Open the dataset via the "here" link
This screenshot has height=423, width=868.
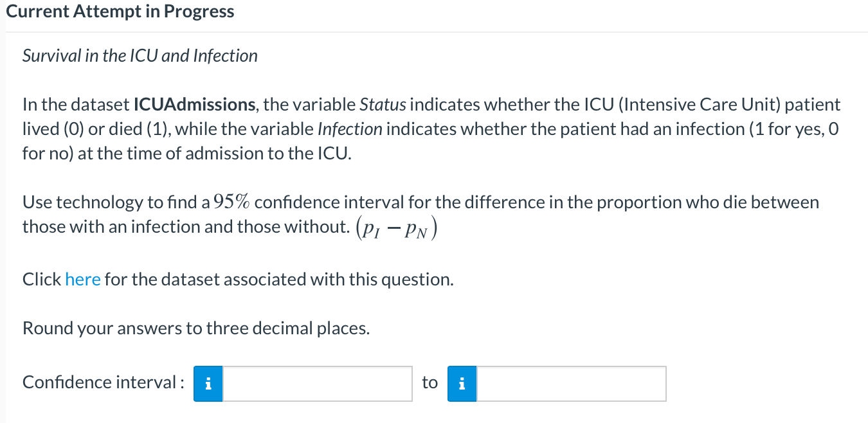pos(83,280)
